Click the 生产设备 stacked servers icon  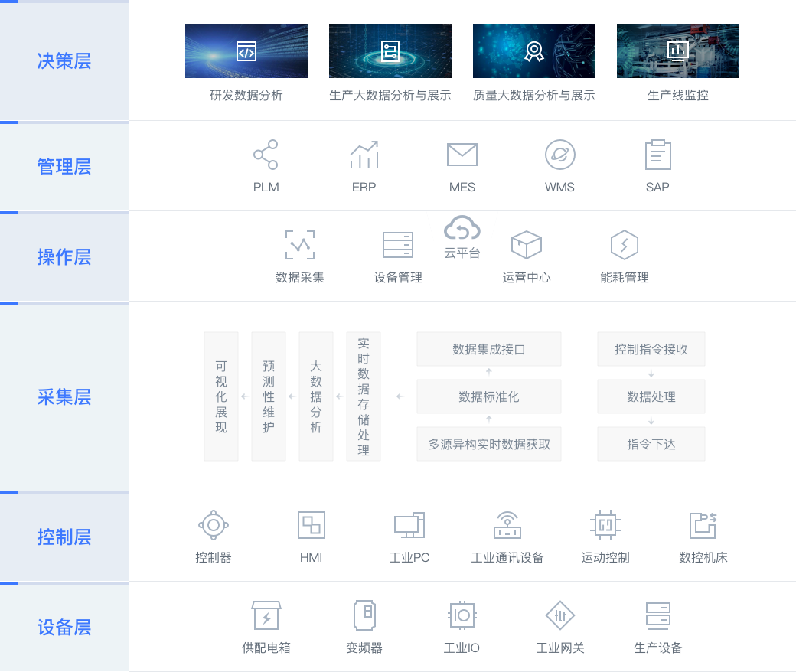coord(658,615)
